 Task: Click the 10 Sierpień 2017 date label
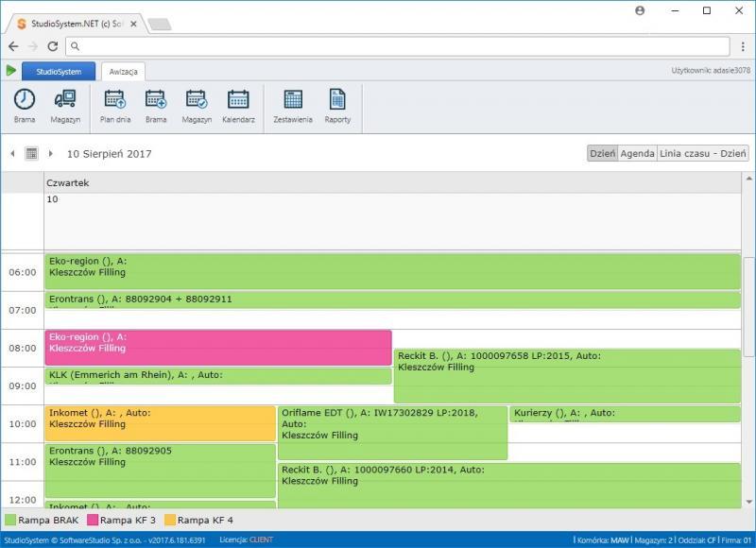click(109, 154)
